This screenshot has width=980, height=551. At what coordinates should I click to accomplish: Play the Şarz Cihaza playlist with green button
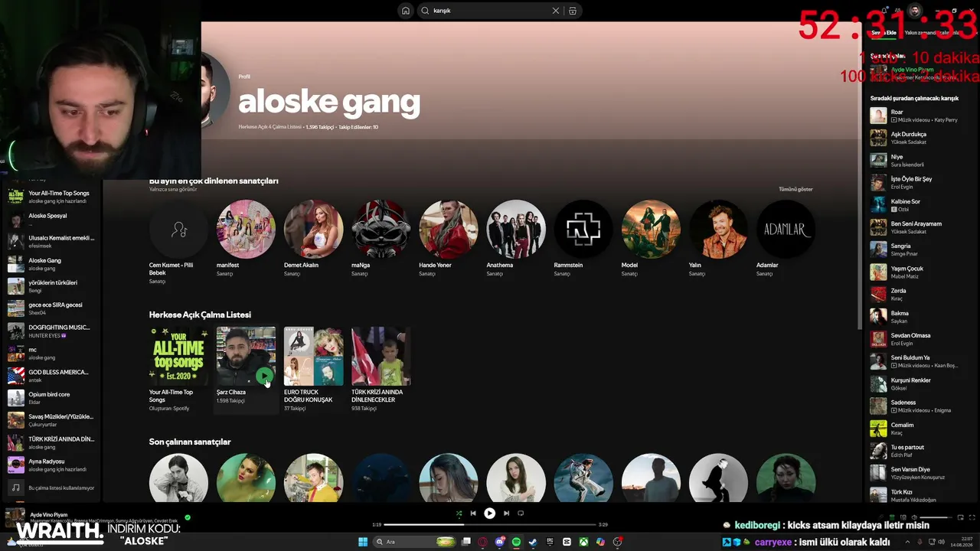coord(264,375)
